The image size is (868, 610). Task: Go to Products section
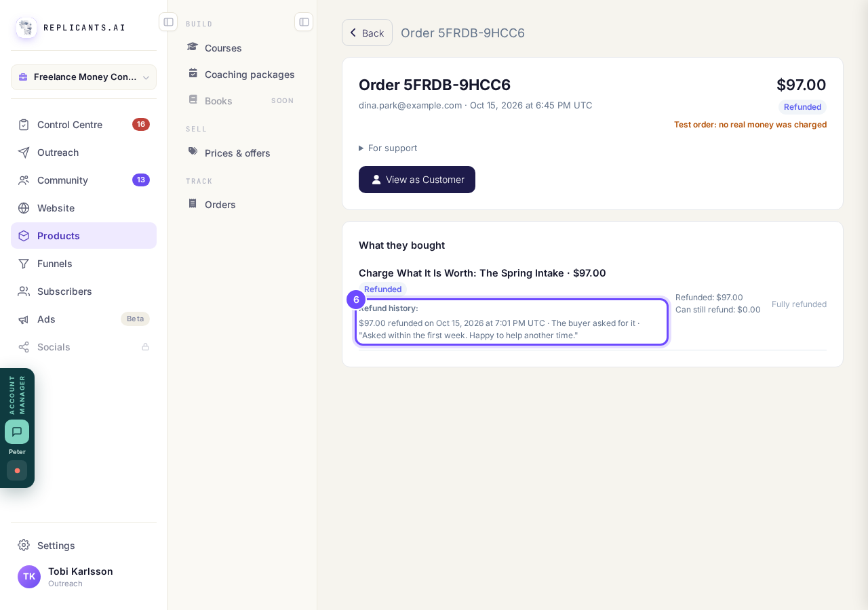click(x=83, y=236)
